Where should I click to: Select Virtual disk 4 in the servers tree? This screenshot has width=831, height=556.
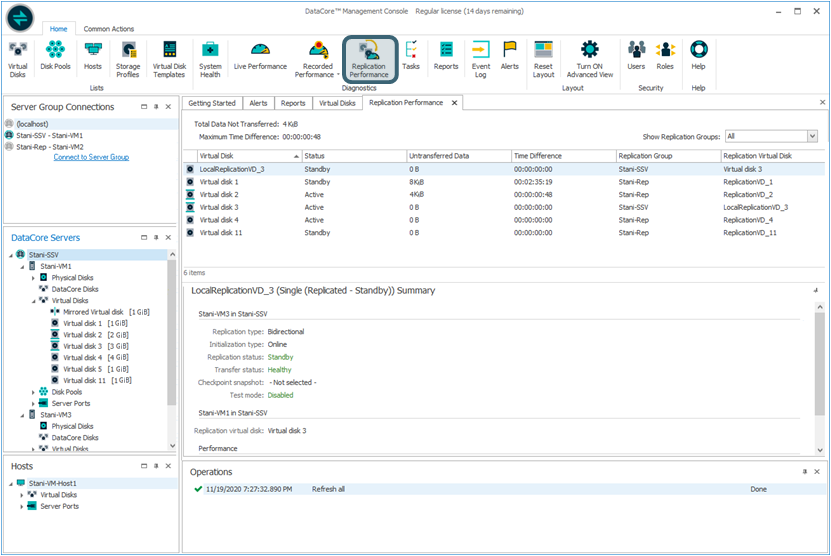[x=82, y=357]
